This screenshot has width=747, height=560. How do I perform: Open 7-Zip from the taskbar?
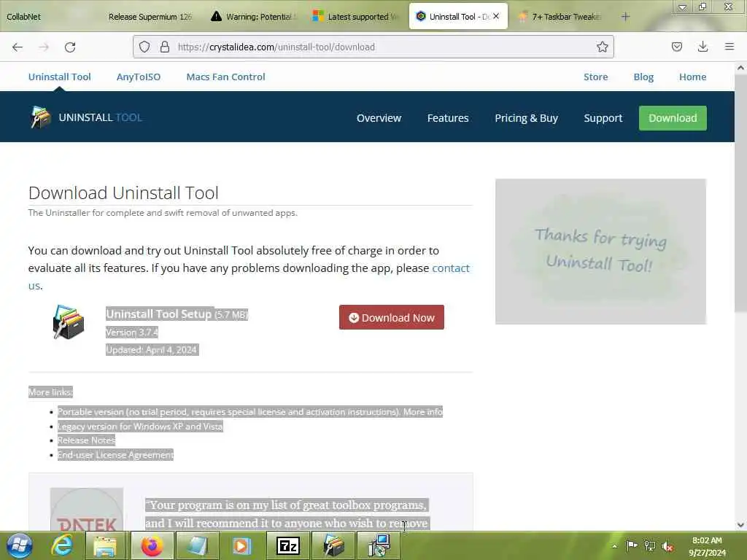288,545
